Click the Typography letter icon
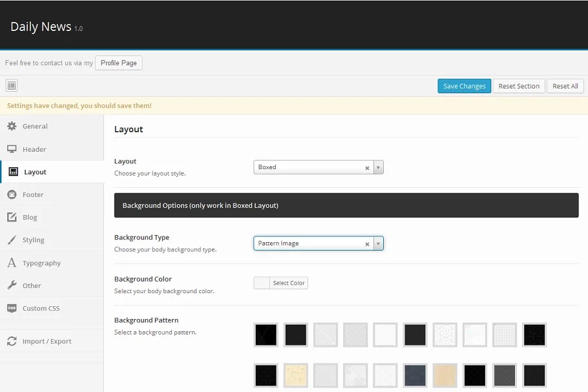588x392 pixels. click(x=12, y=263)
